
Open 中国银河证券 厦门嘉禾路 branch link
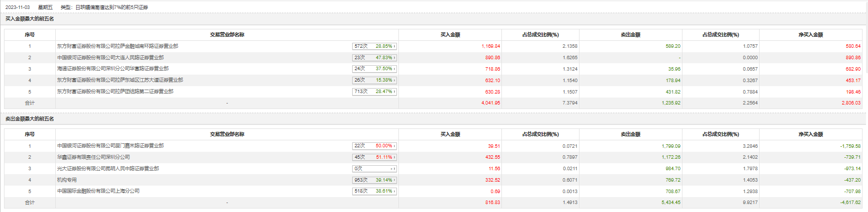[x=110, y=146]
